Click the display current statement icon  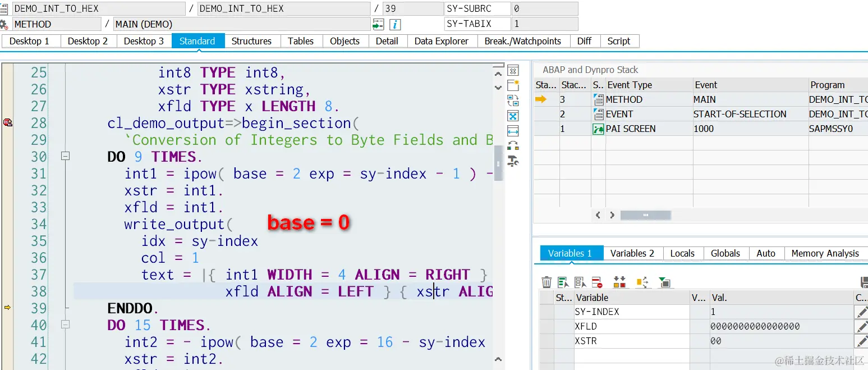pyautogui.click(x=378, y=24)
